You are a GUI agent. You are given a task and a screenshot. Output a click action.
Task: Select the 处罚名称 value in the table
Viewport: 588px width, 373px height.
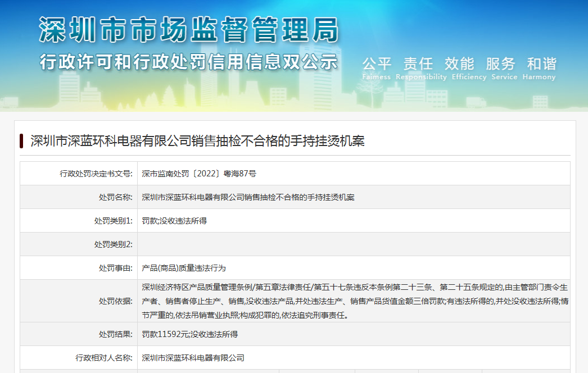(248, 197)
